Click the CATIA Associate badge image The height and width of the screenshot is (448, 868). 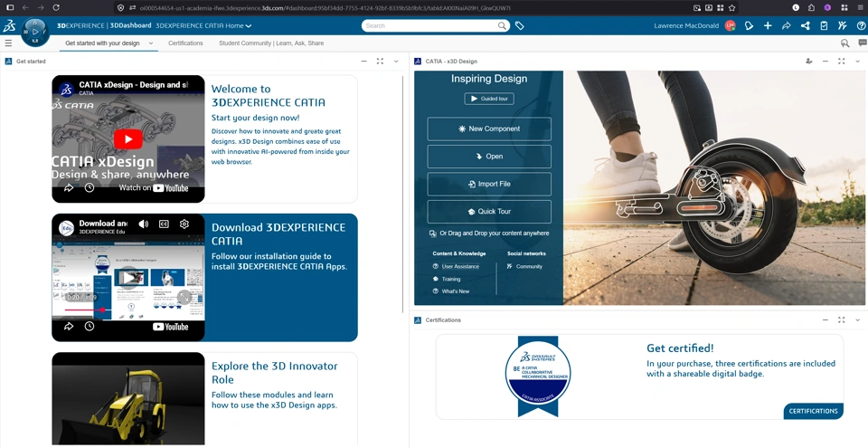(537, 376)
